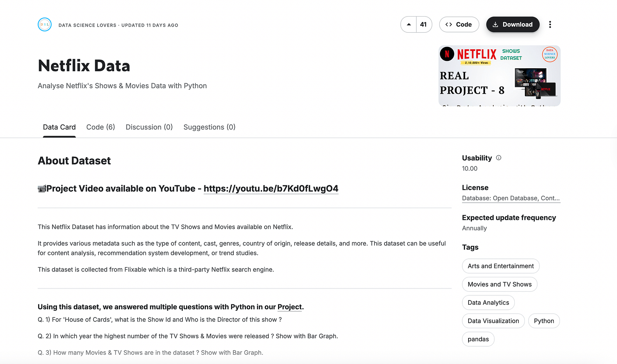Click the Netflix Data title heading
The image size is (617, 364).
[x=84, y=66]
